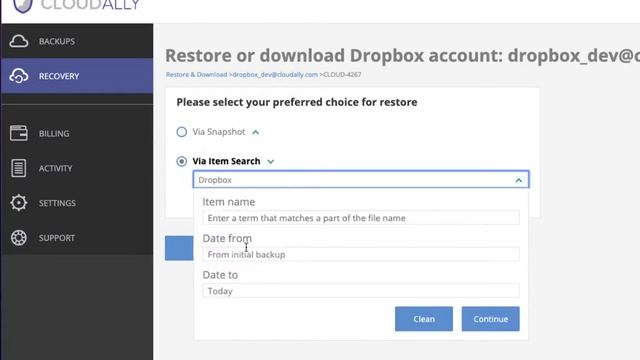Go to the Activity section
Screen dimensions: 640x360
pyautogui.click(x=77, y=168)
